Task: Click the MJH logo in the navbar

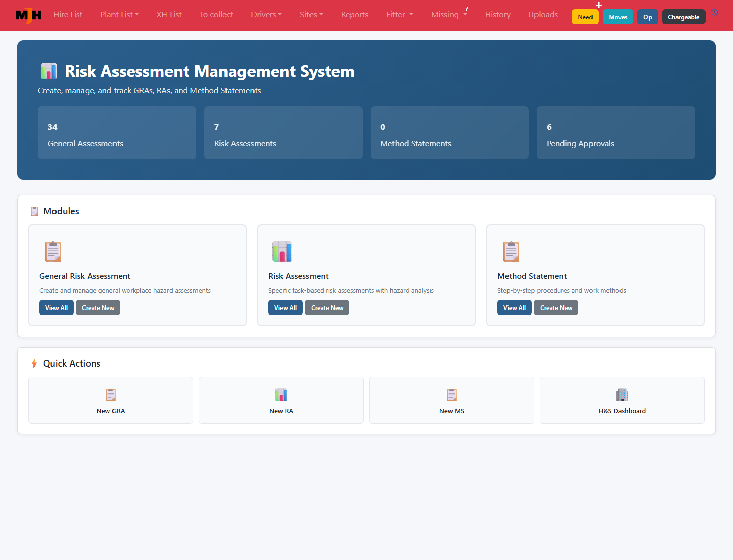Action: point(29,15)
